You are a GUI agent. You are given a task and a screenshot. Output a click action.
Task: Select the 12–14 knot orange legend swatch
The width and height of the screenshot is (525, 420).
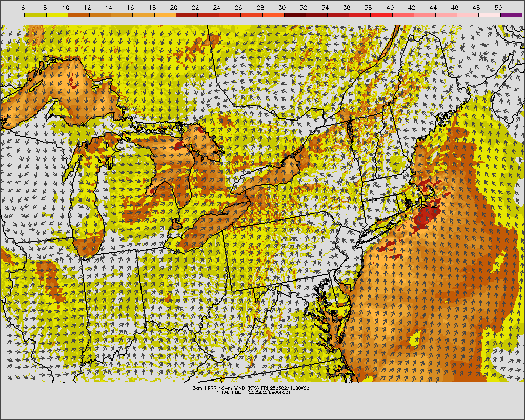(x=100, y=15)
